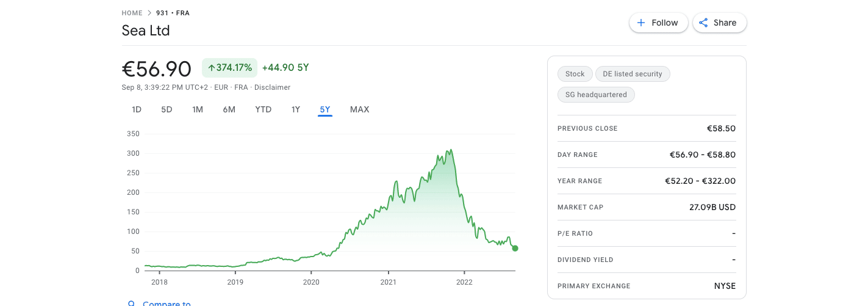This screenshot has height=306, width=868.
Task: Share this stock page
Action: [719, 23]
